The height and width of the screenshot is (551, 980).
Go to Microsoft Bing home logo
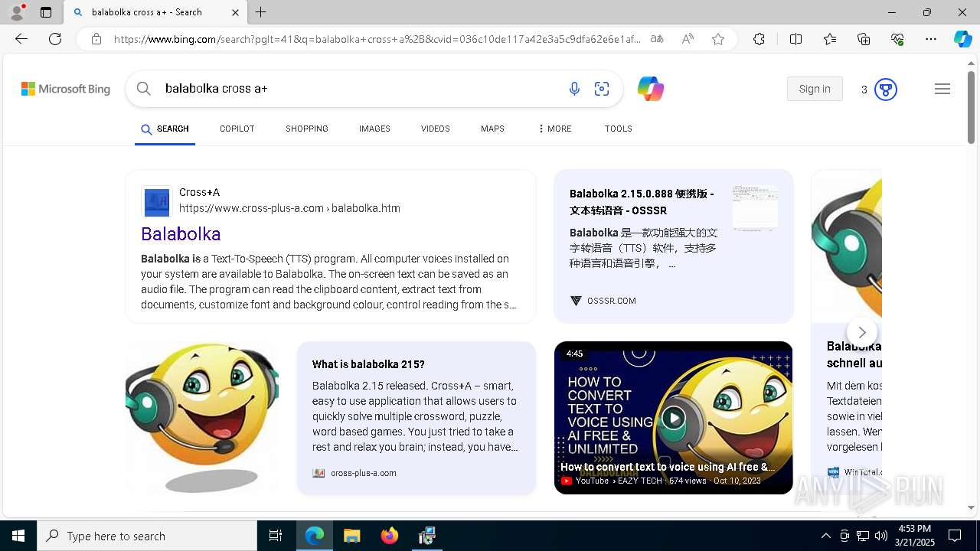click(66, 89)
